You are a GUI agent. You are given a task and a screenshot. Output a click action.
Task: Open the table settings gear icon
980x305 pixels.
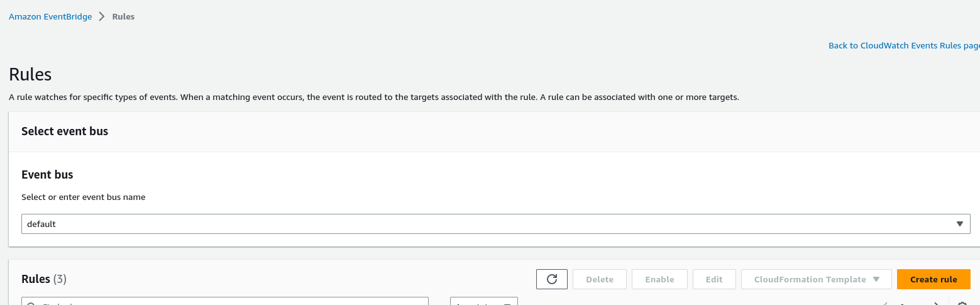coord(961,303)
